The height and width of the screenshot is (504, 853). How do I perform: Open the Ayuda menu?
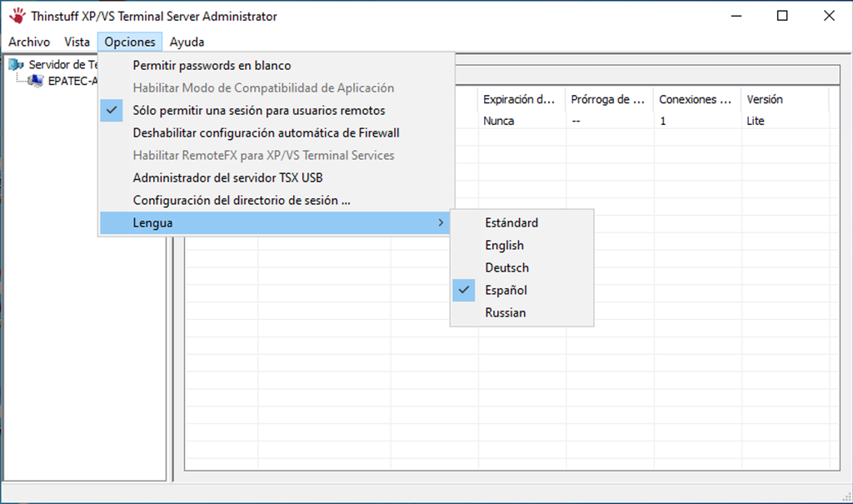click(187, 42)
